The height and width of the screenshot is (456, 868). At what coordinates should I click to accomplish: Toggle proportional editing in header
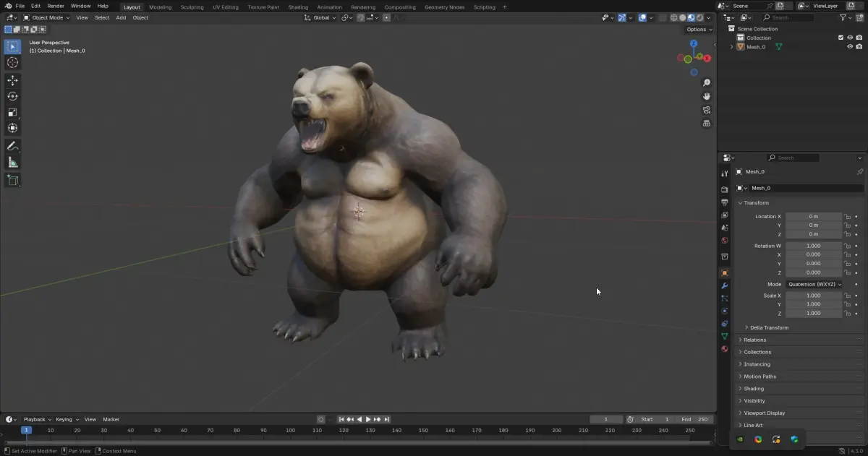[387, 17]
